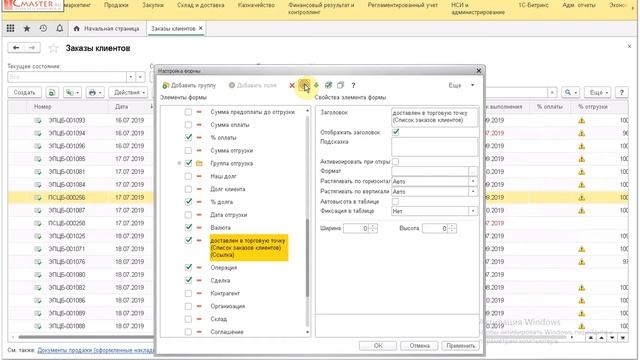Viewport: 640px width, 360px height.
Task: Open Растягивать по вертикали dropdown
Action: [473, 191]
